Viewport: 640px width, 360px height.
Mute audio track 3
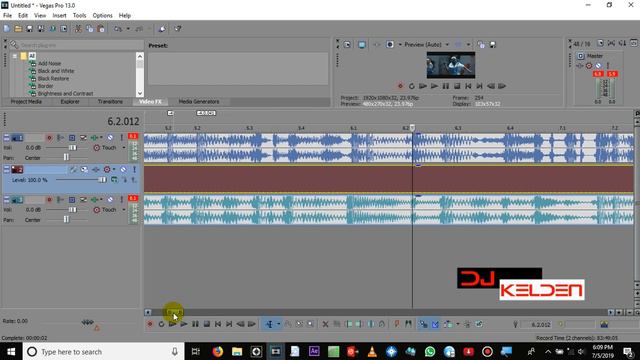(x=110, y=200)
